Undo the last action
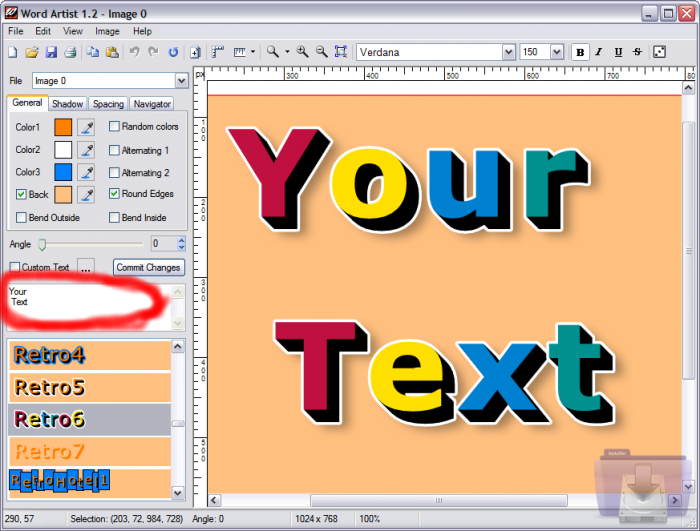Viewport: 700px width, 531px height. tap(134, 52)
